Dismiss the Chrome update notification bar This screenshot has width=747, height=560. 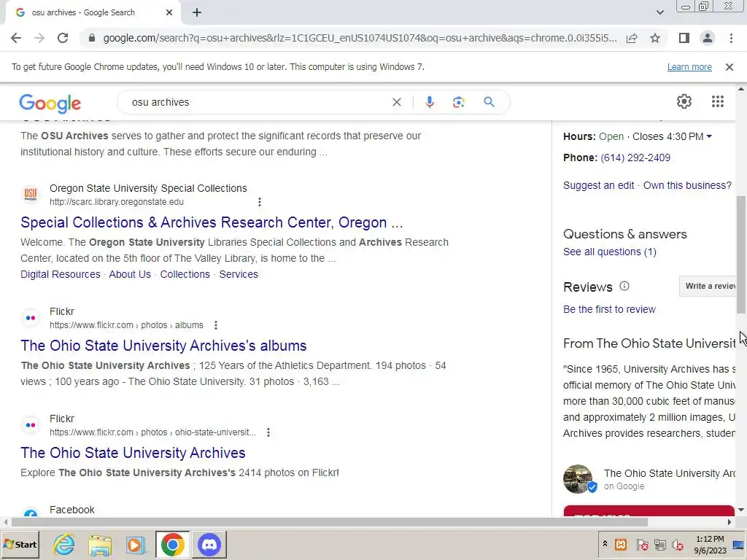click(x=729, y=67)
